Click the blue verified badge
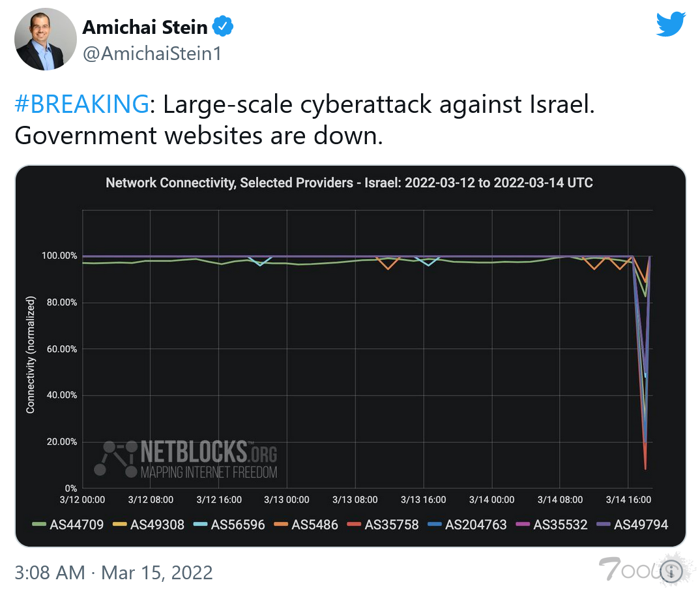 click(224, 27)
